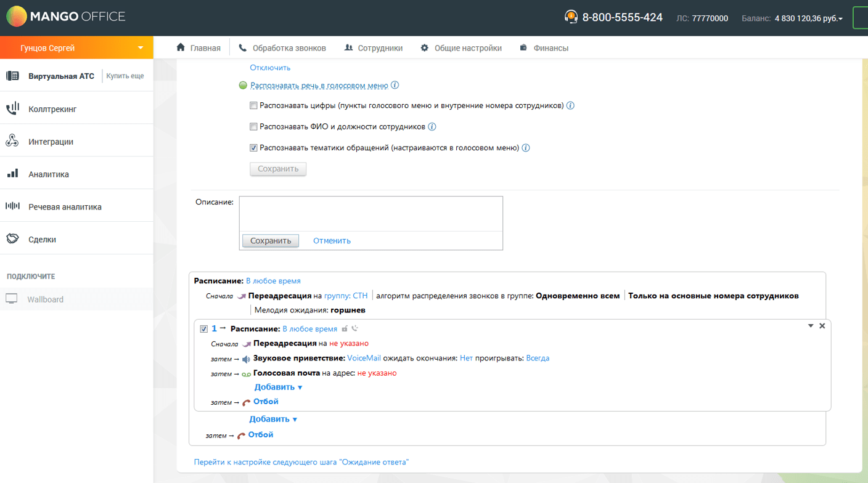Click Сохранить button under description field

coord(270,240)
